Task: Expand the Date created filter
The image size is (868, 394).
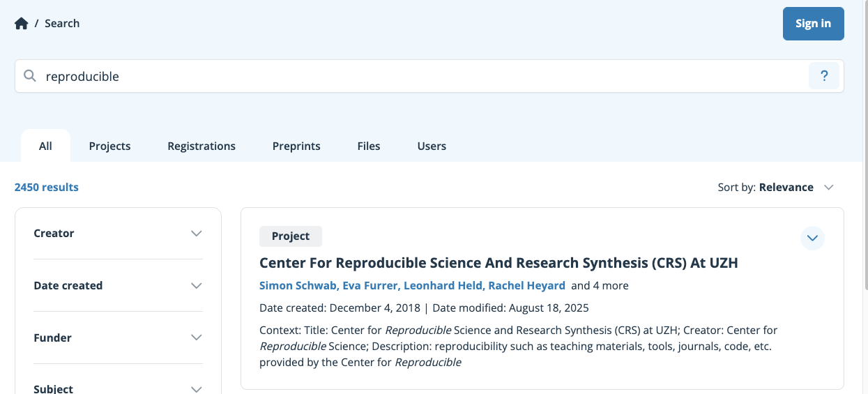Action: coord(196,286)
